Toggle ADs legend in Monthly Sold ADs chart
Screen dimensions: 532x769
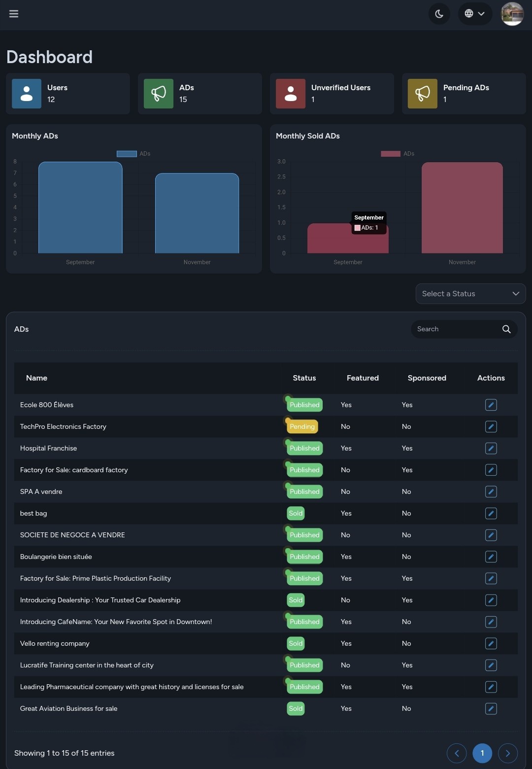(x=398, y=154)
